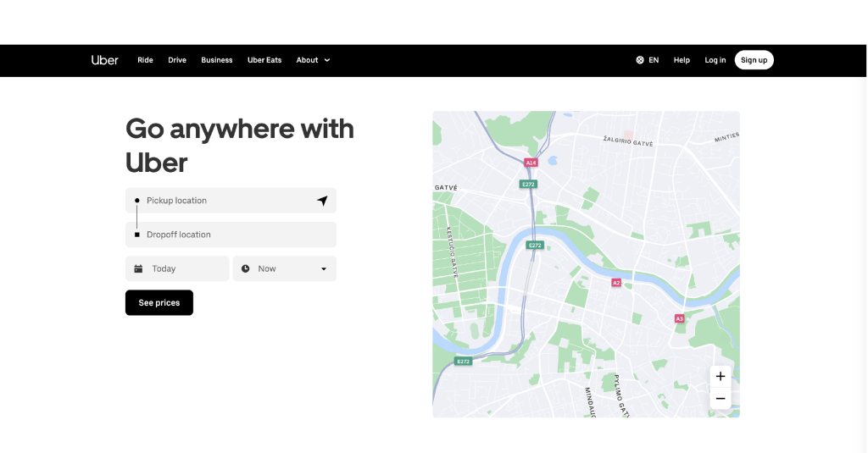This screenshot has height=453, width=868.
Task: Zoom out on the map
Action: click(721, 398)
